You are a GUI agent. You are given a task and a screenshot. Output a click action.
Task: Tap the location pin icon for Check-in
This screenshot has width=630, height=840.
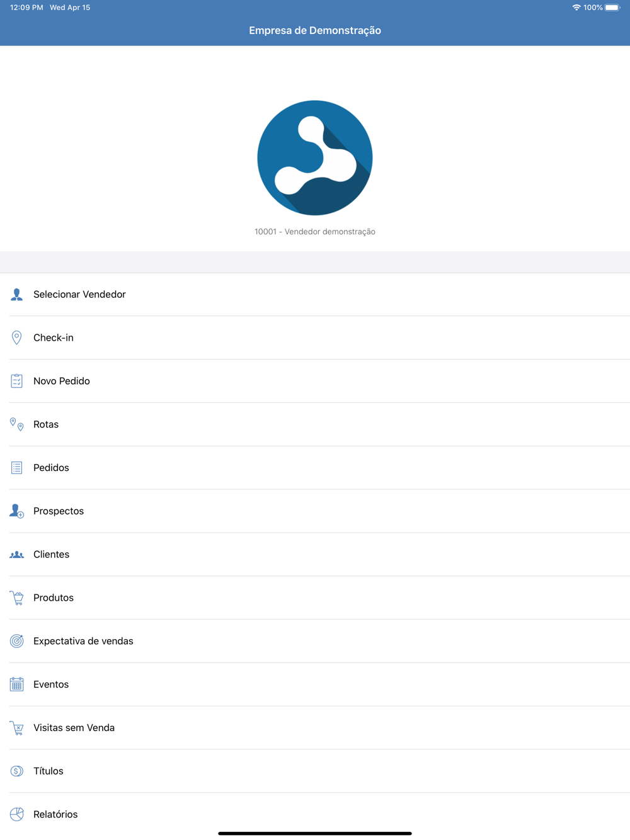(x=17, y=338)
